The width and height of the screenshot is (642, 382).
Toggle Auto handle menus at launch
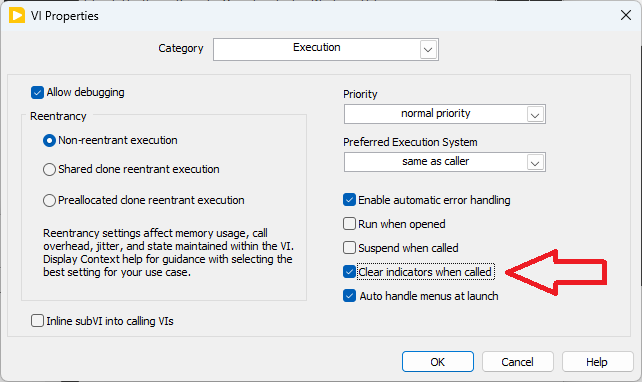click(349, 296)
